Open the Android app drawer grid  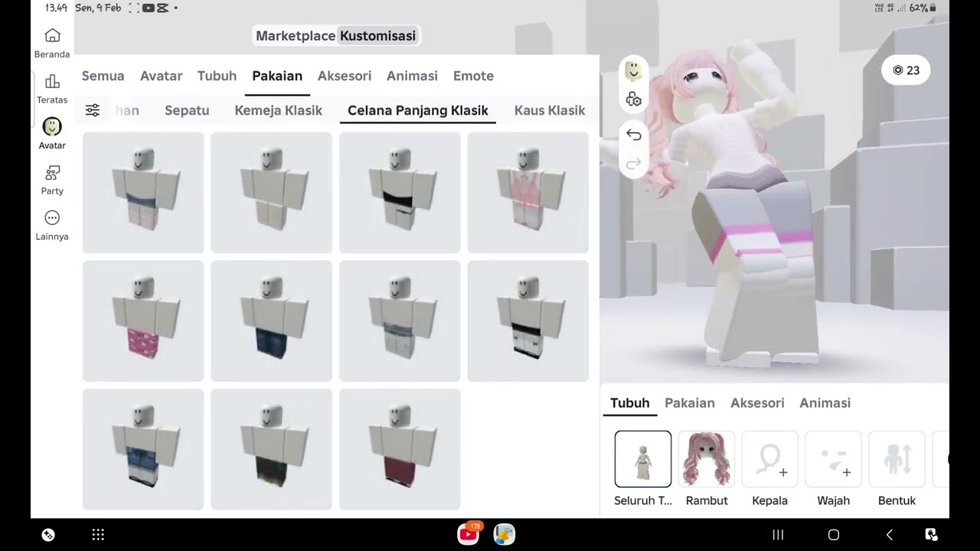click(x=98, y=535)
